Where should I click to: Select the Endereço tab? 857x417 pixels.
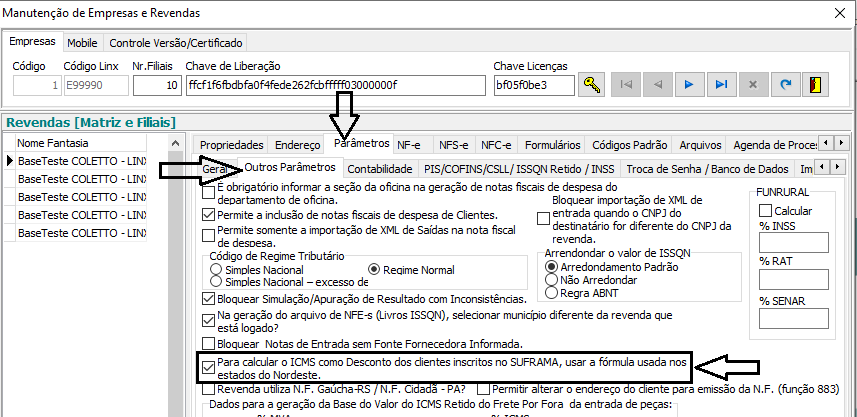(297, 145)
